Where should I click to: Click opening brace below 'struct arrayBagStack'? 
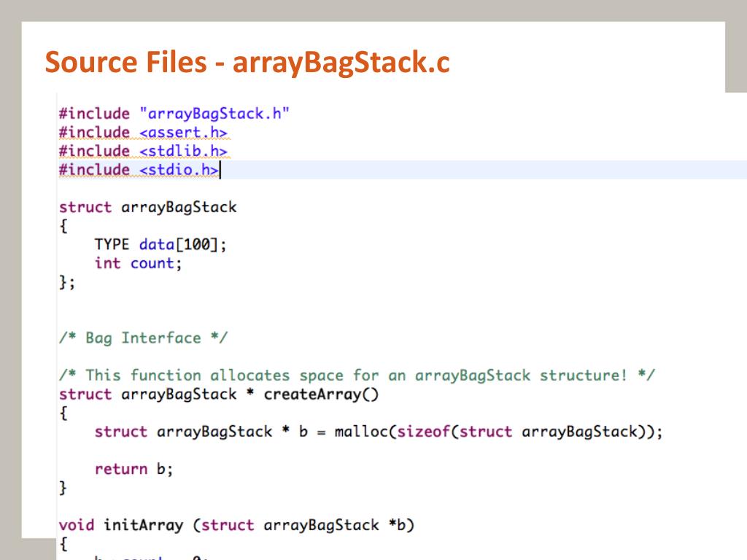pyautogui.click(x=63, y=226)
